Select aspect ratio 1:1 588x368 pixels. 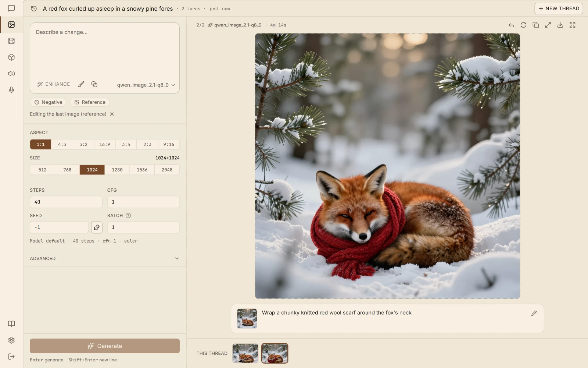(x=40, y=145)
